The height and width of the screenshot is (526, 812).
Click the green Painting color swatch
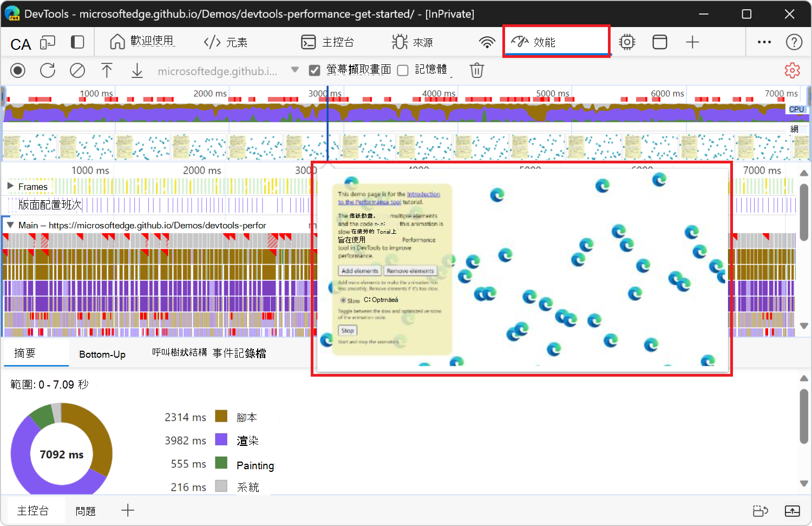tap(221, 463)
